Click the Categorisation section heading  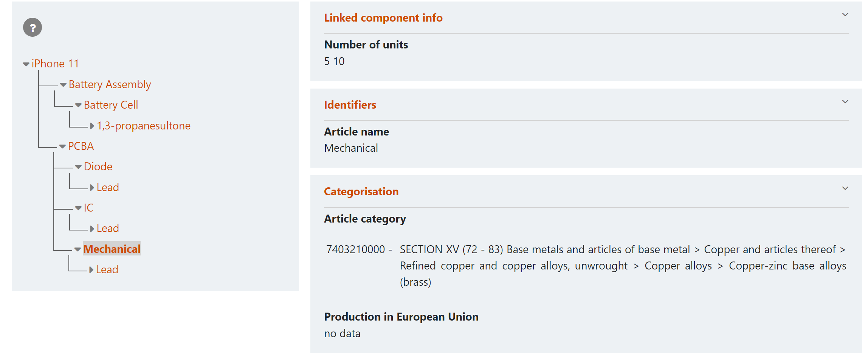pyautogui.click(x=361, y=192)
